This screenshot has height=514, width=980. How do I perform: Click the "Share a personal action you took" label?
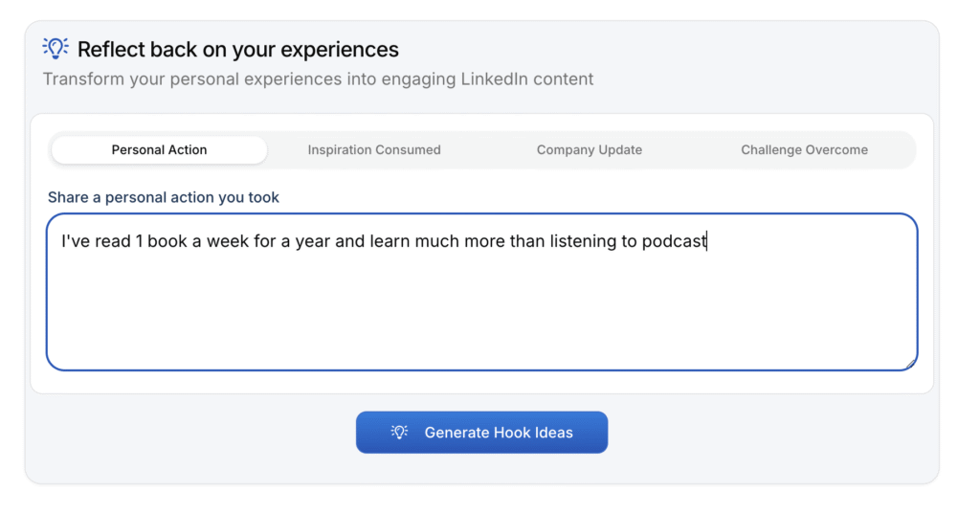click(x=164, y=197)
